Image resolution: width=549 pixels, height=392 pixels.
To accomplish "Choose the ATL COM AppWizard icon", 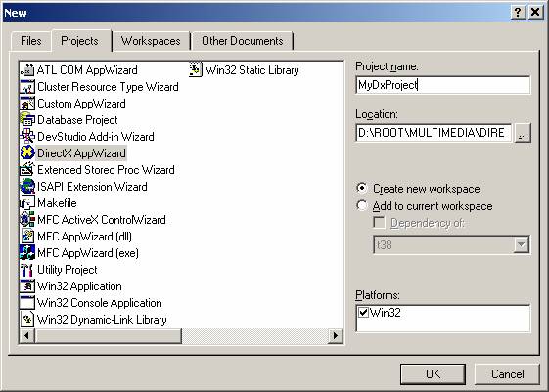I will [x=27, y=70].
